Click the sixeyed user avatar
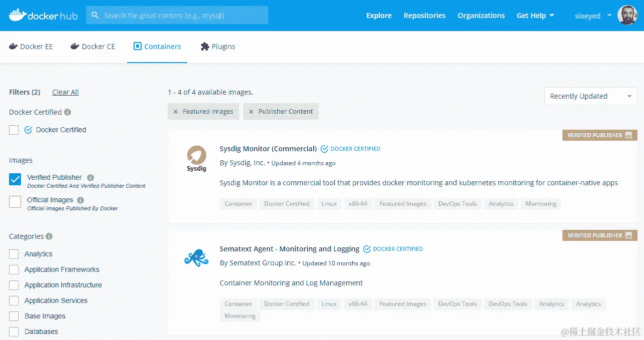Screen dimensions: 644x340 tap(627, 15)
